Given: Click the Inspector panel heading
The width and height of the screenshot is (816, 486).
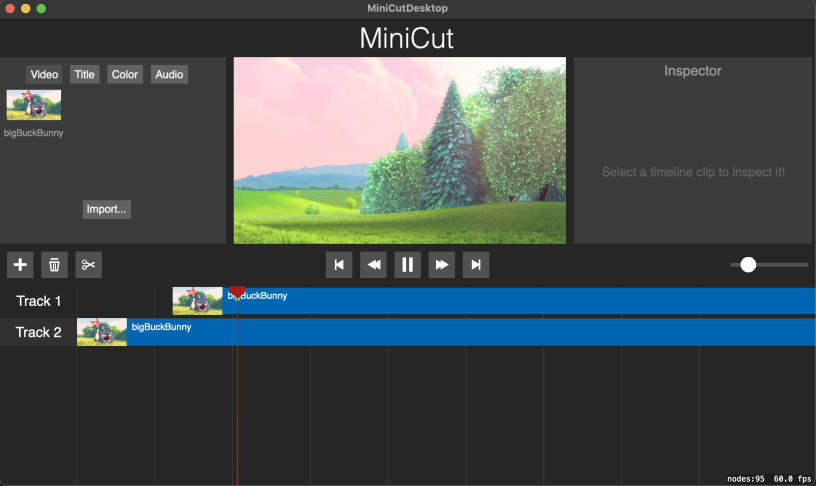Looking at the screenshot, I should click(693, 71).
